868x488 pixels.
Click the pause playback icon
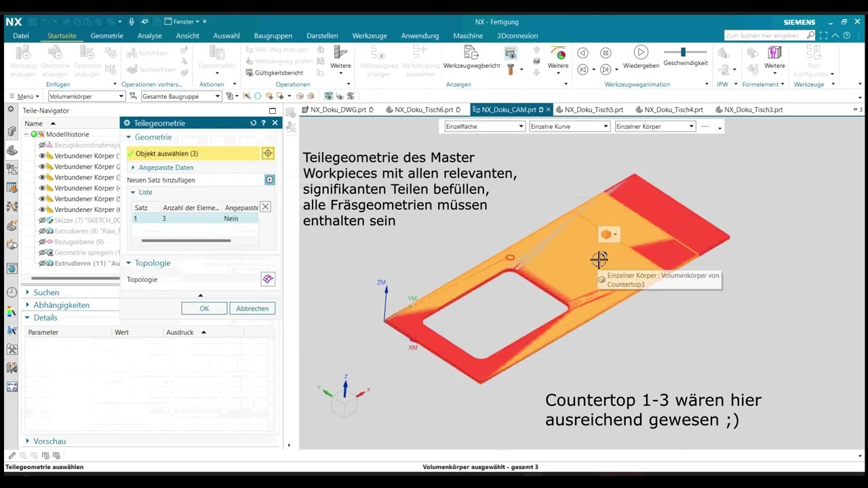click(x=606, y=53)
